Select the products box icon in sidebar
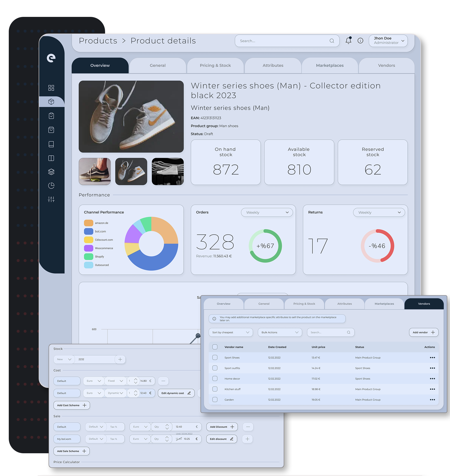Screen dimensions: 450x476 click(51, 102)
